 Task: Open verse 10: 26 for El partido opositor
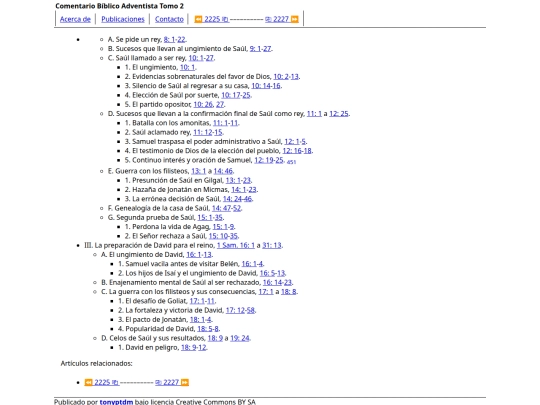pyautogui.click(x=203, y=105)
